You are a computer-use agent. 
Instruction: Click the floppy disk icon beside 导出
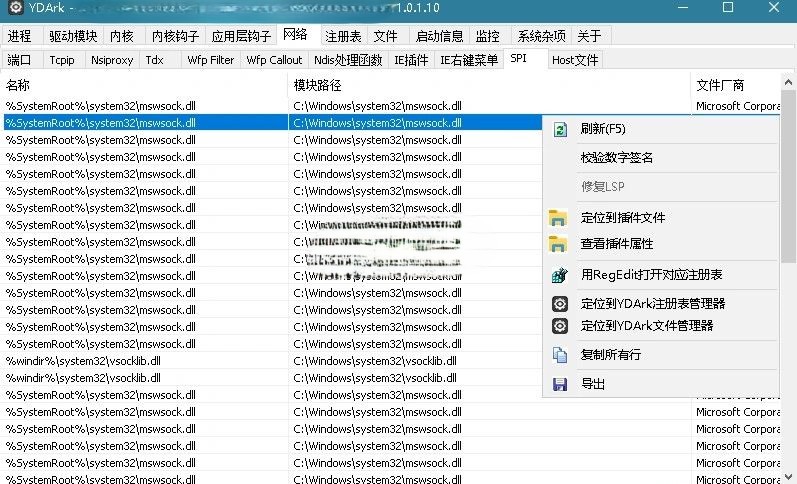(x=560, y=384)
